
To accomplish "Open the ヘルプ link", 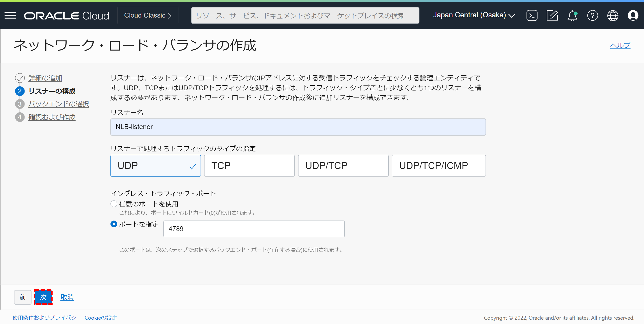I will (x=620, y=46).
